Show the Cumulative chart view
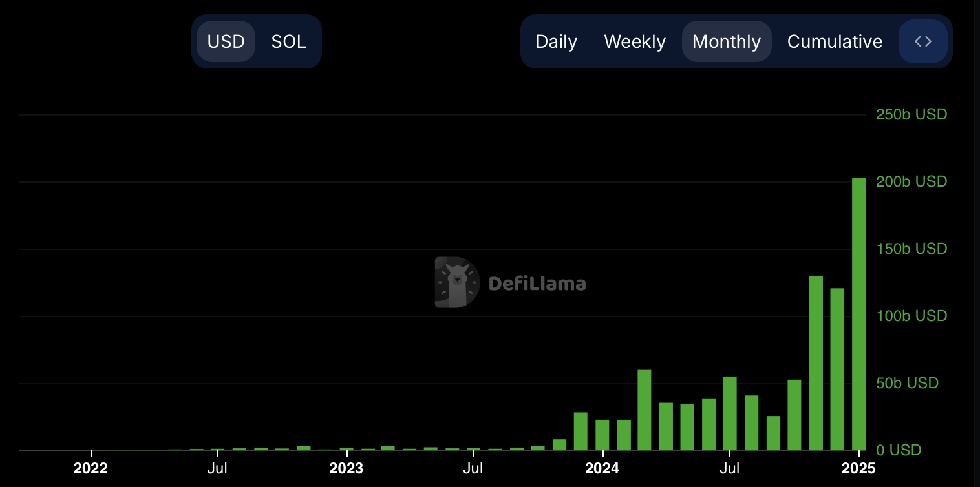The height and width of the screenshot is (487, 980). pyautogui.click(x=835, y=42)
